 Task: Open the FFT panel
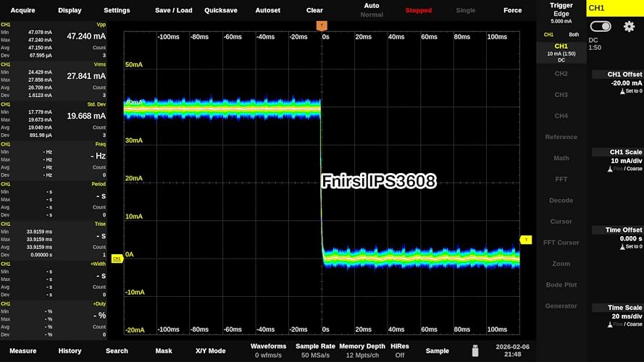[561, 180]
